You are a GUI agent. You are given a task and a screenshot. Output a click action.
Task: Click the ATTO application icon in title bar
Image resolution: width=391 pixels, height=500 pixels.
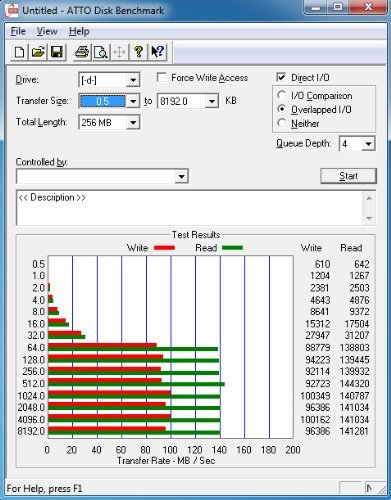click(x=12, y=10)
